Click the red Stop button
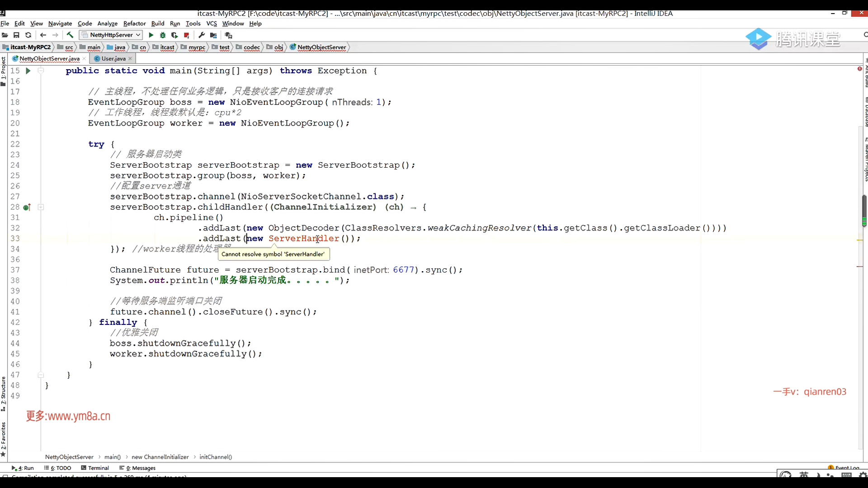The width and height of the screenshot is (868, 488). (186, 35)
